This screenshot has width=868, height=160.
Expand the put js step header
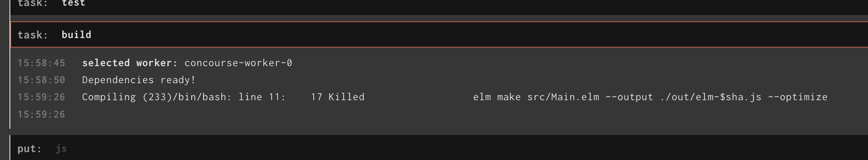click(439, 148)
